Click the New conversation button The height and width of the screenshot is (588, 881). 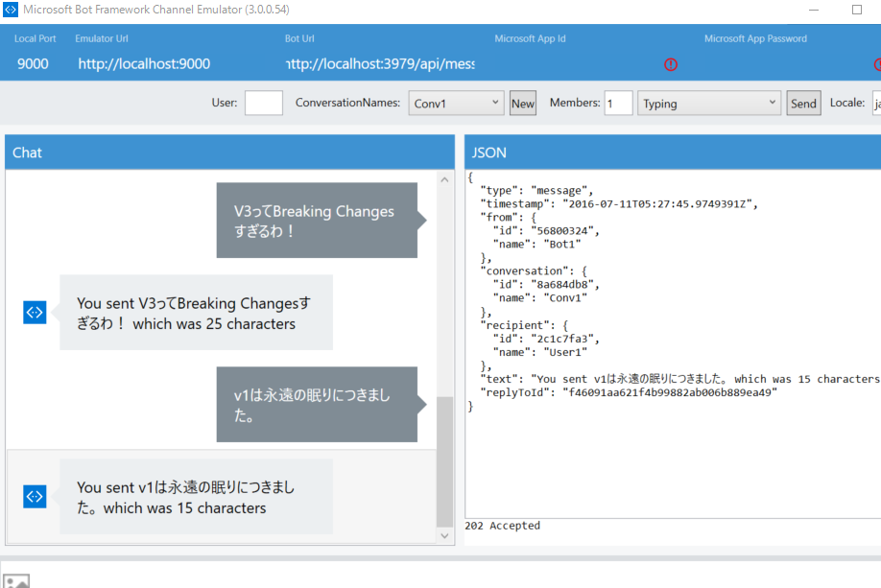[522, 104]
